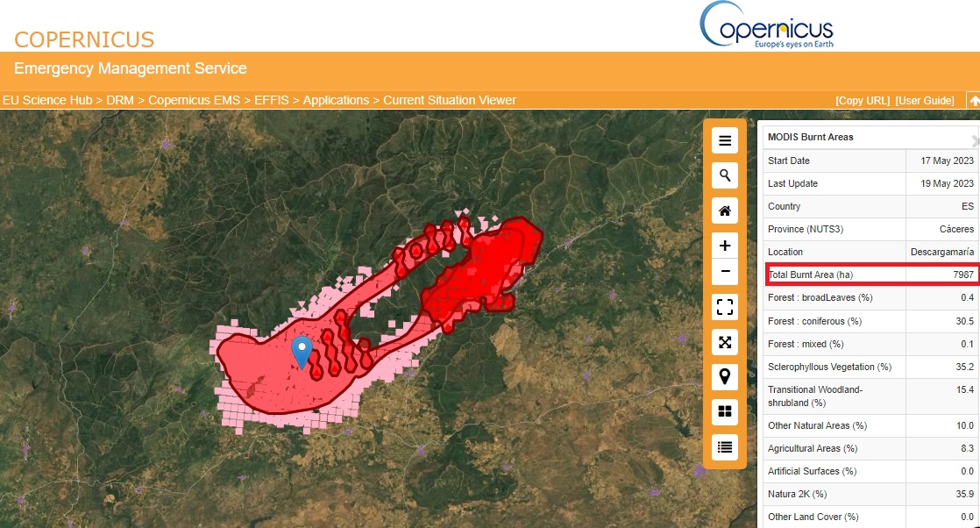Image resolution: width=980 pixels, height=528 pixels.
Task: Select the rectangular zoom extent tool
Action: click(724, 307)
